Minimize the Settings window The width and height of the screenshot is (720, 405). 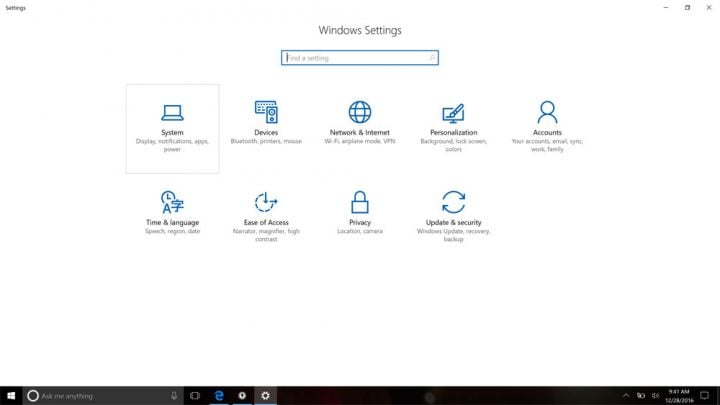(x=666, y=7)
